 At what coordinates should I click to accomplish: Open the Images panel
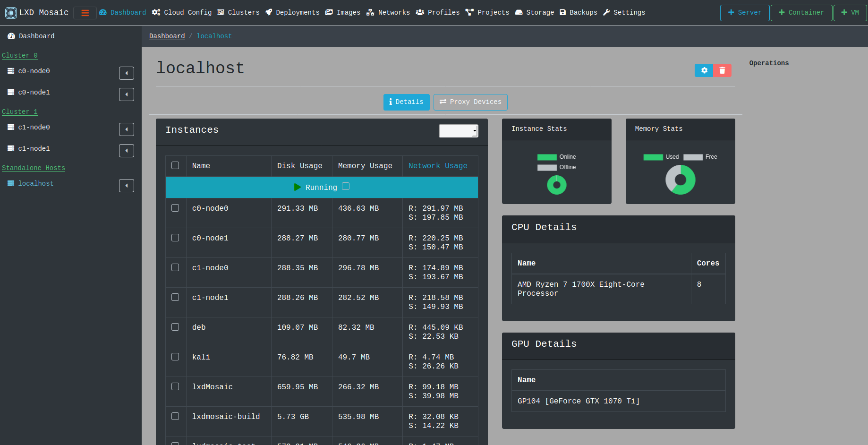click(329, 12)
